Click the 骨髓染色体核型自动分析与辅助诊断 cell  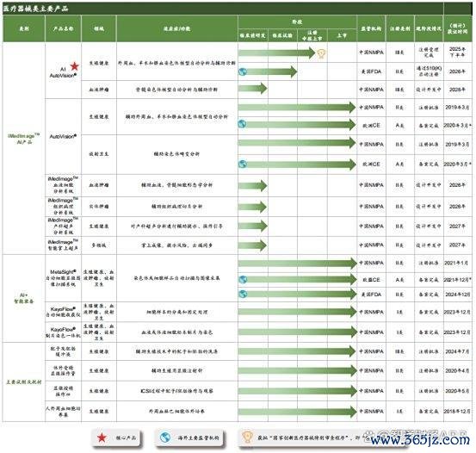point(176,90)
